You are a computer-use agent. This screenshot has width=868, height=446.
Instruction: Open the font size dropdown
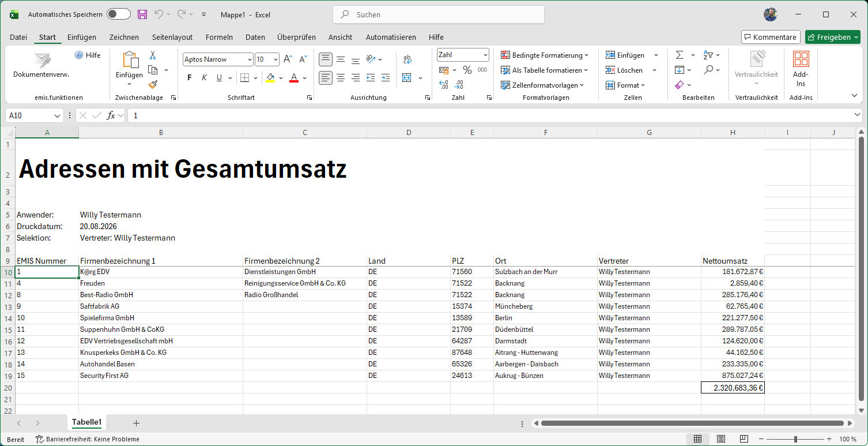click(276, 59)
